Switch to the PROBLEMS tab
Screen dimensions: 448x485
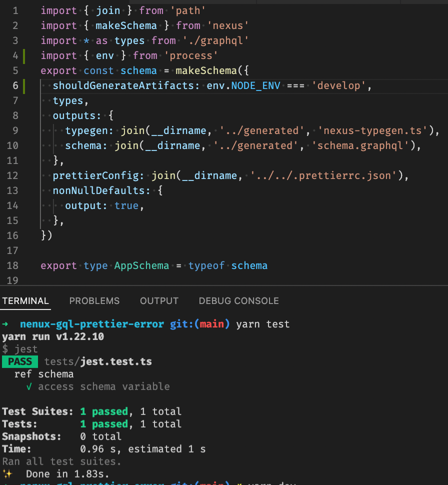94,300
